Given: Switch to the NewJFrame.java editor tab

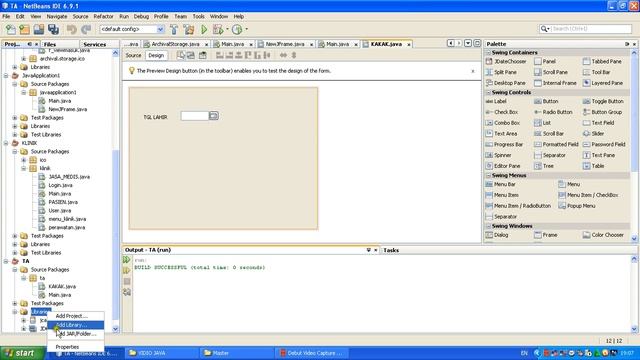Looking at the screenshot, I should point(285,44).
